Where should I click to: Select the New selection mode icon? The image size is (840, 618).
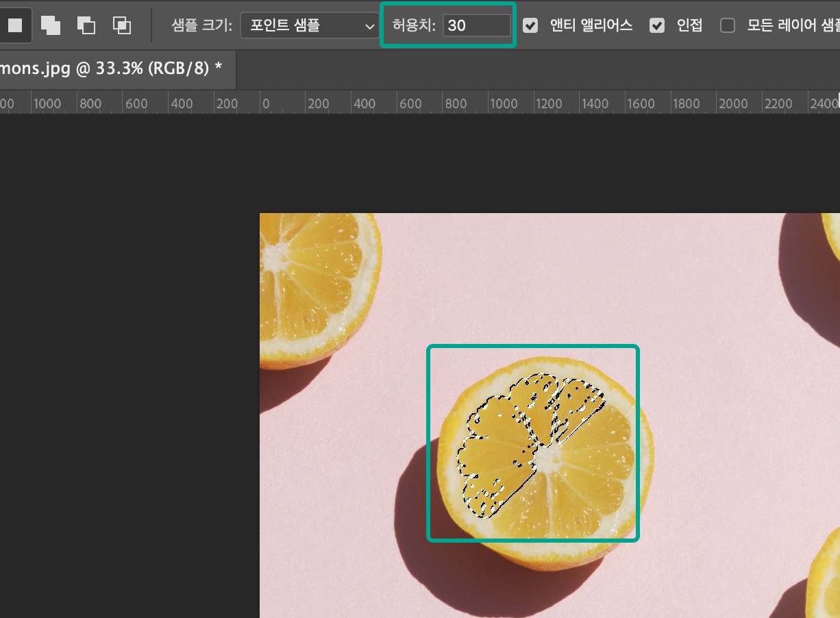(x=14, y=25)
